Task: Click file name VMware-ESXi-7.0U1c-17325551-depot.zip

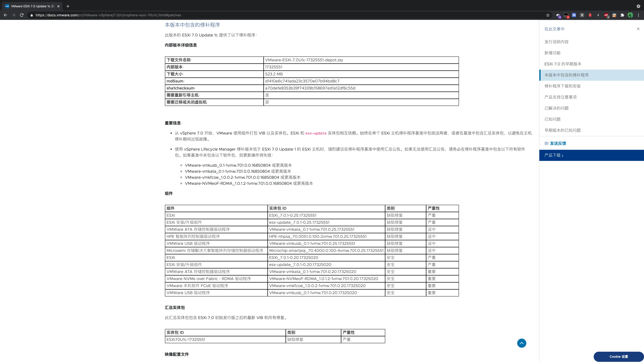Action: (x=304, y=60)
